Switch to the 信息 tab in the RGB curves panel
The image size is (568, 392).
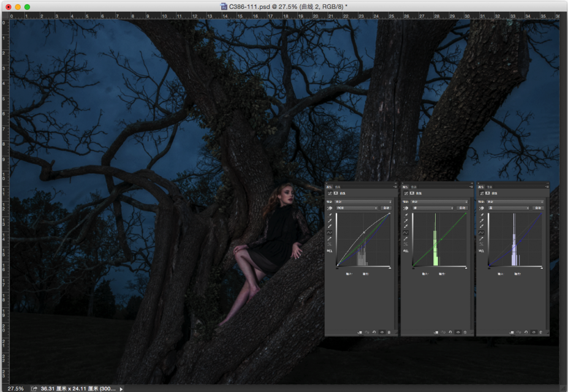(x=338, y=187)
